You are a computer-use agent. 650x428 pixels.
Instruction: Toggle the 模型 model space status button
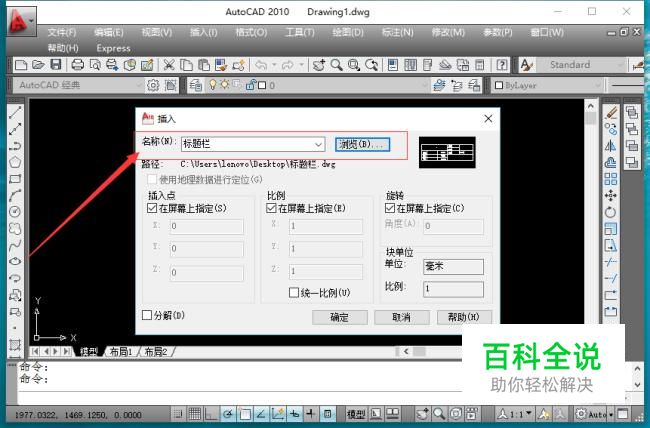click(x=356, y=414)
